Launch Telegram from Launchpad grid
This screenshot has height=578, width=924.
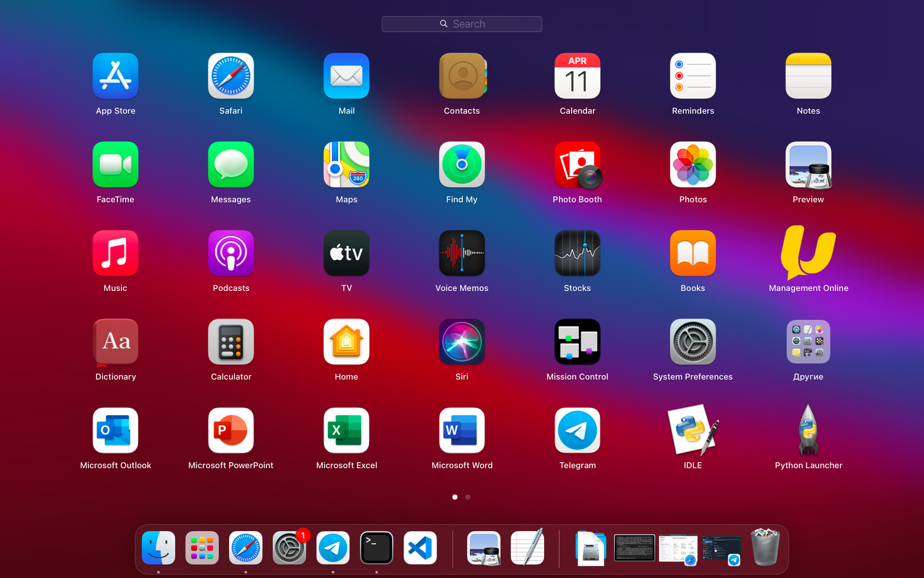[x=577, y=431]
